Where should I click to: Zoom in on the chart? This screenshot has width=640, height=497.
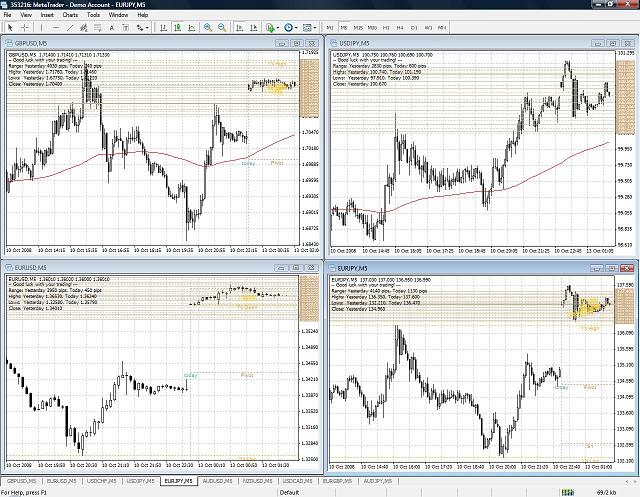[x=208, y=28]
